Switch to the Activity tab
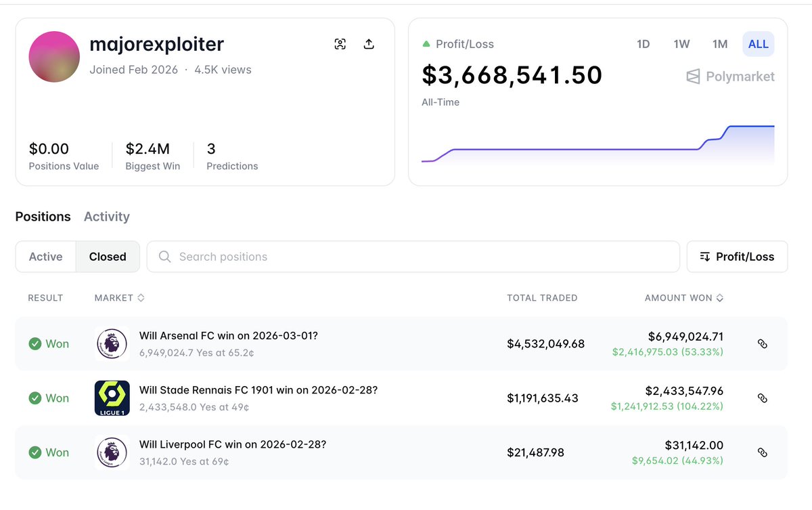 tap(106, 217)
